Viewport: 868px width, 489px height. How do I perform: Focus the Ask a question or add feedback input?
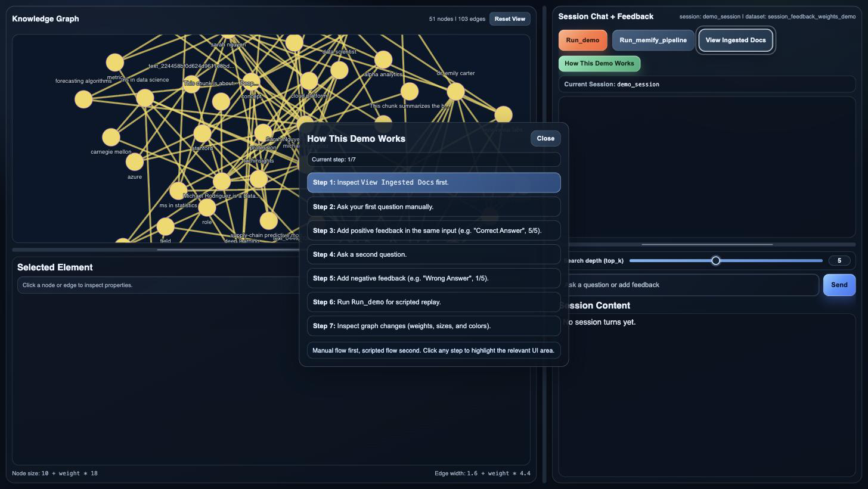(689, 285)
